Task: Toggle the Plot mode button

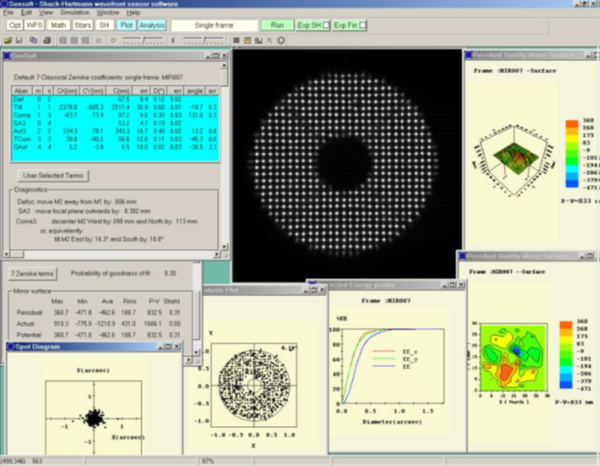Action: coord(126,23)
